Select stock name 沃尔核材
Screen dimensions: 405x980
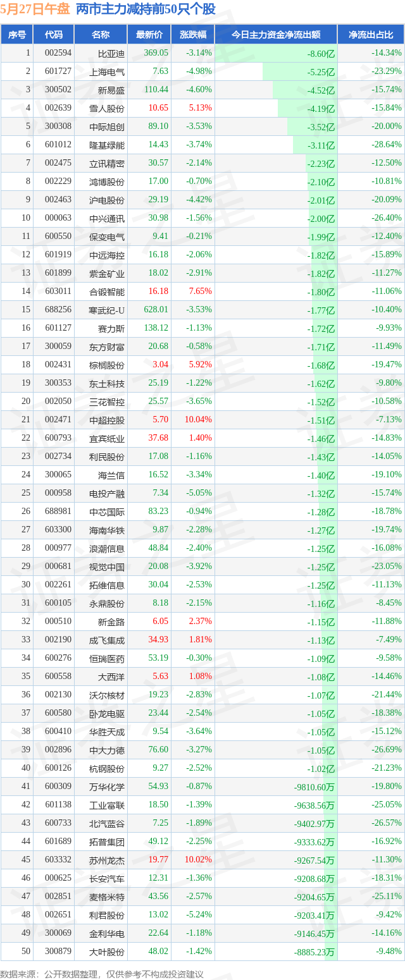tap(107, 695)
